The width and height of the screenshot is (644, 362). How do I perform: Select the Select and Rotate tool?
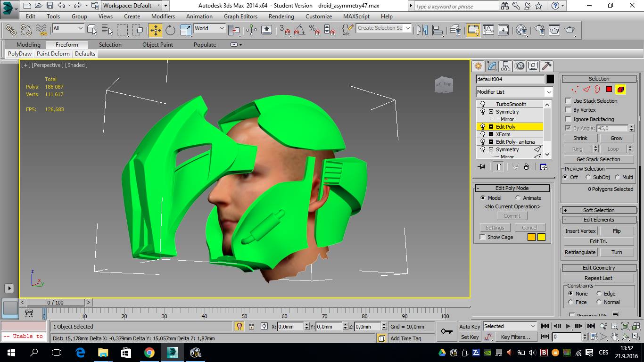point(170,30)
